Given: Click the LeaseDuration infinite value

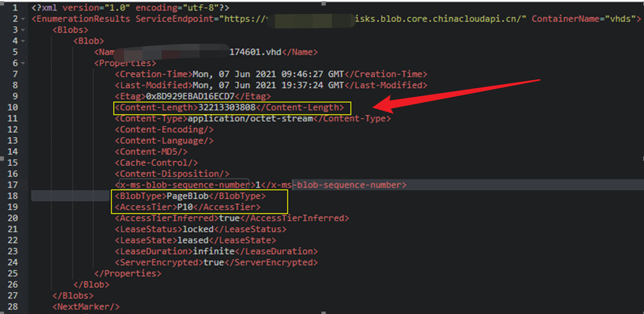Looking at the screenshot, I should point(214,252).
